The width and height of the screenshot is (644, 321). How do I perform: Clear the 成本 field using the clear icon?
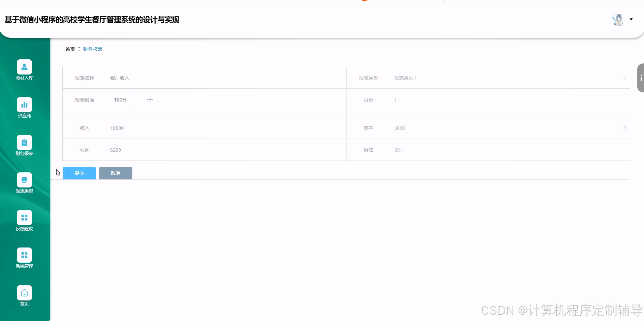pos(625,127)
